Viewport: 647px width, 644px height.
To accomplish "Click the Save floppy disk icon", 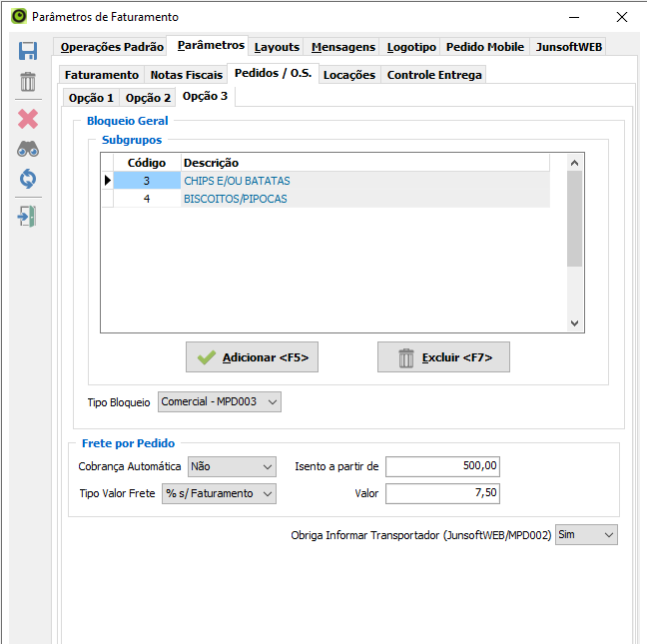I will (28, 51).
